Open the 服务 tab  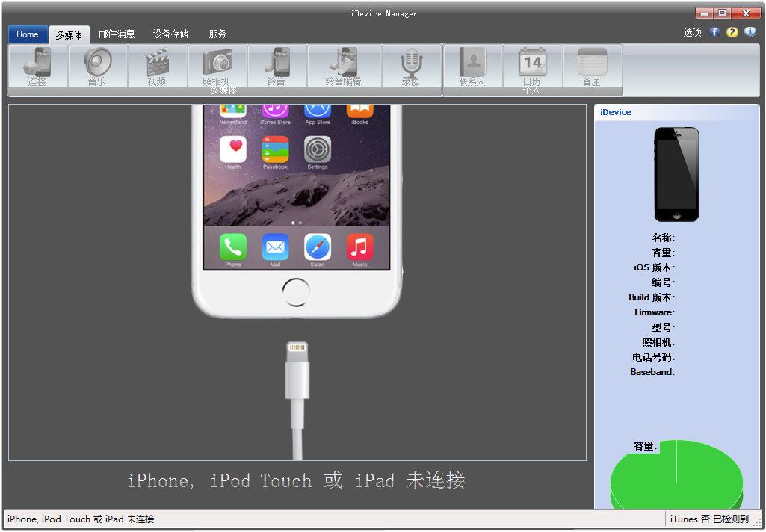[218, 34]
